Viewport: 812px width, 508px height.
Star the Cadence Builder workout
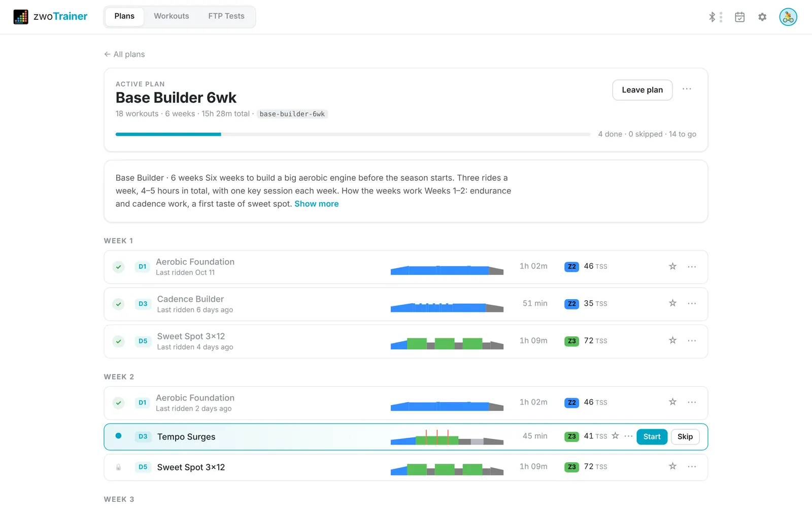pyautogui.click(x=672, y=303)
